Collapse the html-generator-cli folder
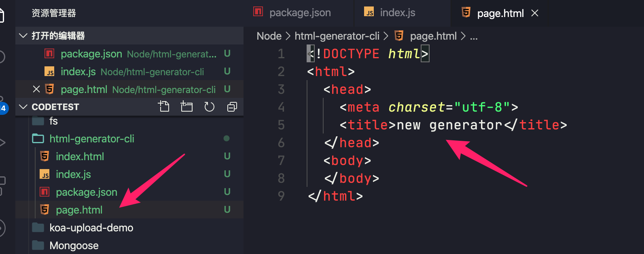Screen dimensions: 644x254 coord(129,138)
